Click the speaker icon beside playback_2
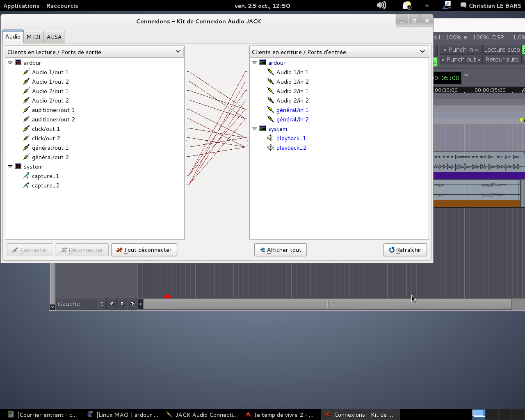Viewport: 525px width, 420px height. pos(271,148)
